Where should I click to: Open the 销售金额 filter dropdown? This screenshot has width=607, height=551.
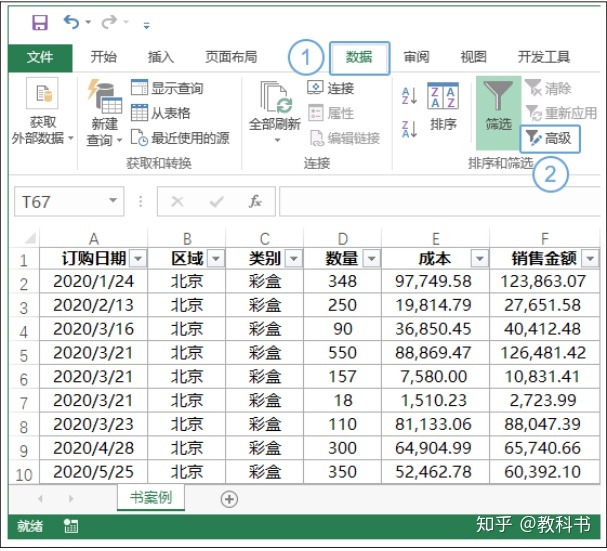(x=590, y=258)
